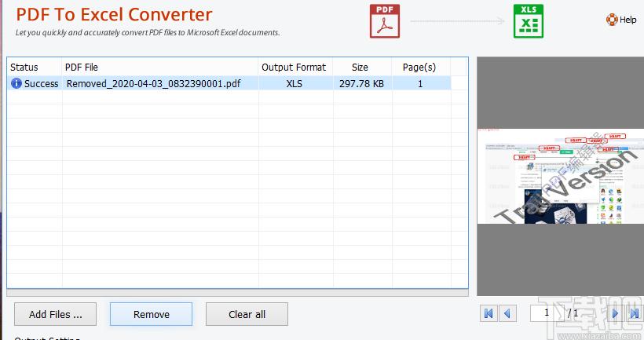This screenshot has height=340, width=644.
Task: Go to next page in preview
Action: (x=615, y=314)
